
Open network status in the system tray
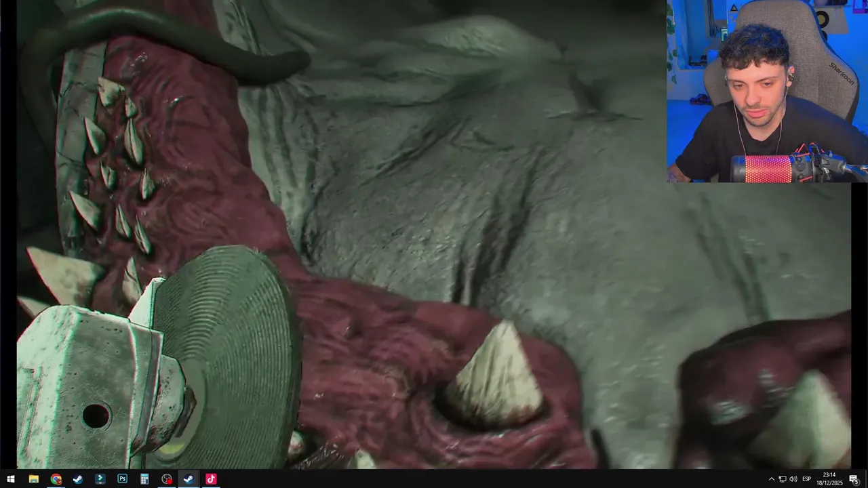pyautogui.click(x=782, y=479)
